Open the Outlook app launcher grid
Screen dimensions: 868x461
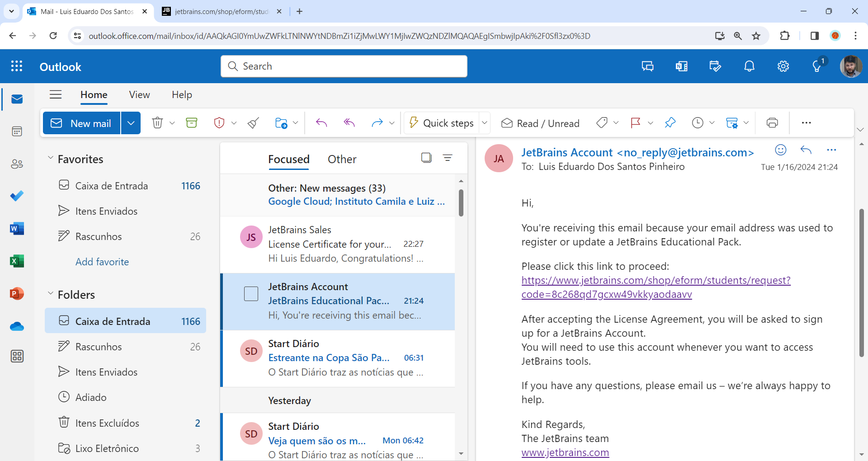click(x=17, y=66)
